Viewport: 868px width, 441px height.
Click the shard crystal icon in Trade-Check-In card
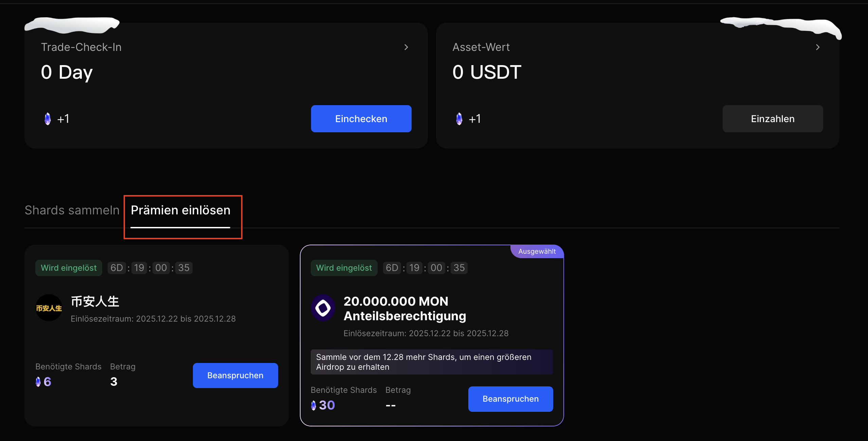(x=48, y=119)
